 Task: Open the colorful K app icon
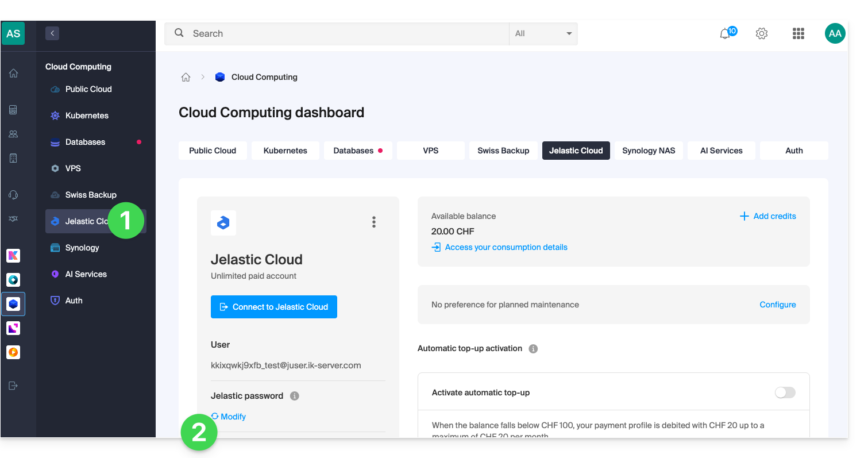(13, 256)
